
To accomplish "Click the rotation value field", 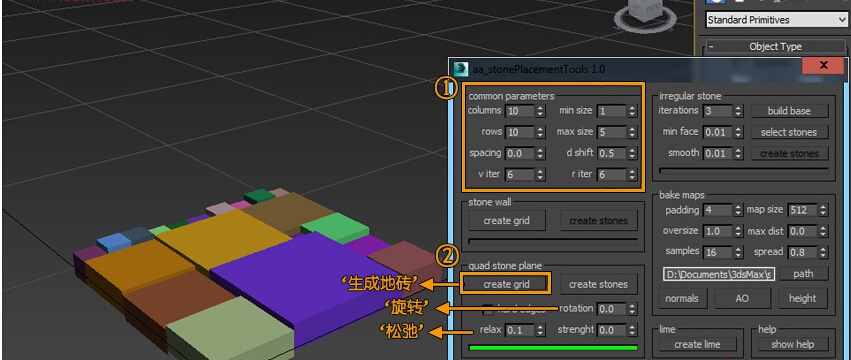I will (x=611, y=309).
